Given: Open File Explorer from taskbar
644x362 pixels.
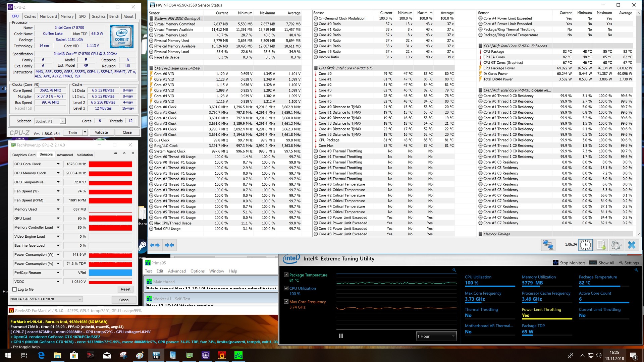Looking at the screenshot, I should (58, 355).
